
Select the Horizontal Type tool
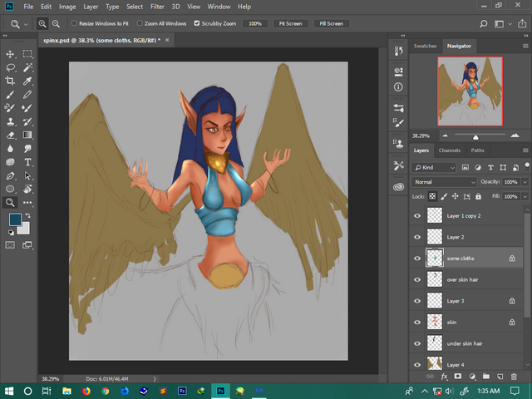click(27, 162)
